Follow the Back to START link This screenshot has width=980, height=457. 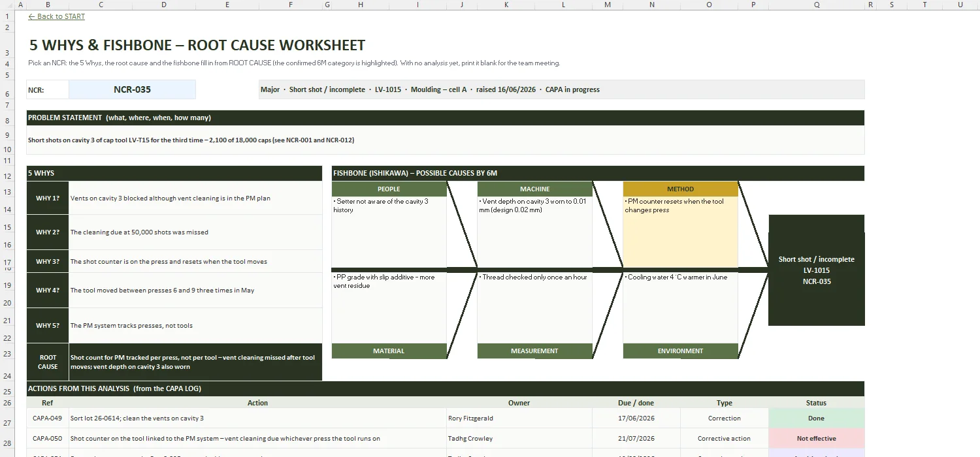coord(57,16)
